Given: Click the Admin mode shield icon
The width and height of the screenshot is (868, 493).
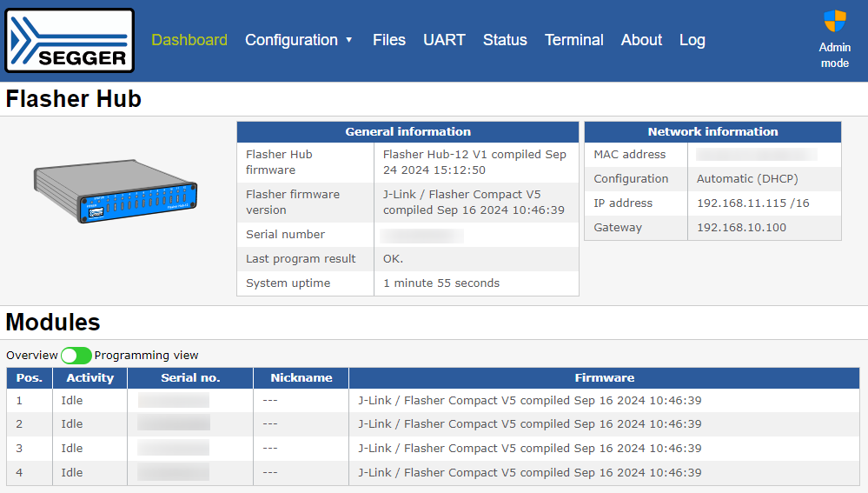Looking at the screenshot, I should (x=834, y=22).
